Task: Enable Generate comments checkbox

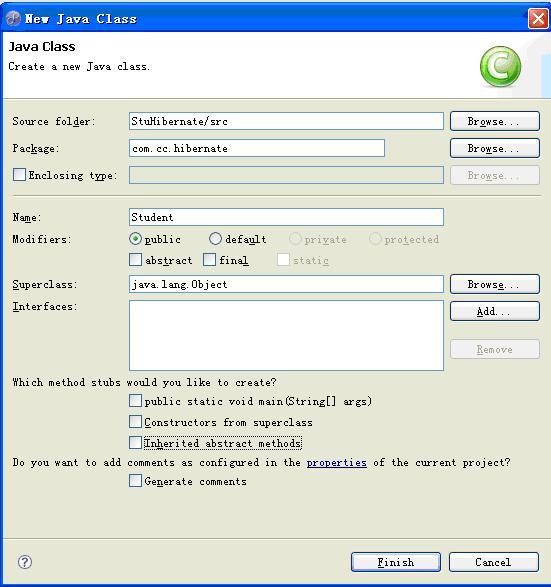Action: click(135, 481)
